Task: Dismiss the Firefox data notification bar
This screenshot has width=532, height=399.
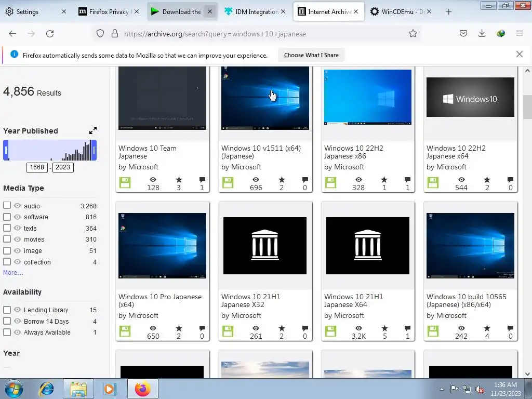Action: coord(520,54)
